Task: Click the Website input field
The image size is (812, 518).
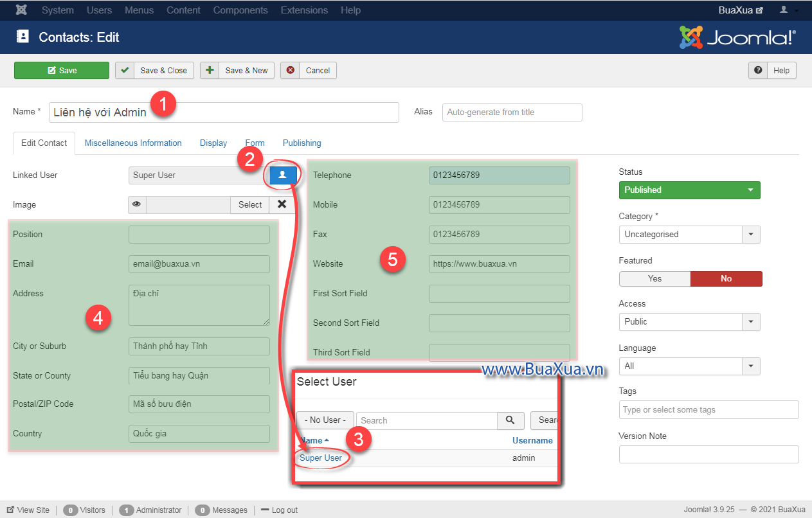Action: point(500,264)
